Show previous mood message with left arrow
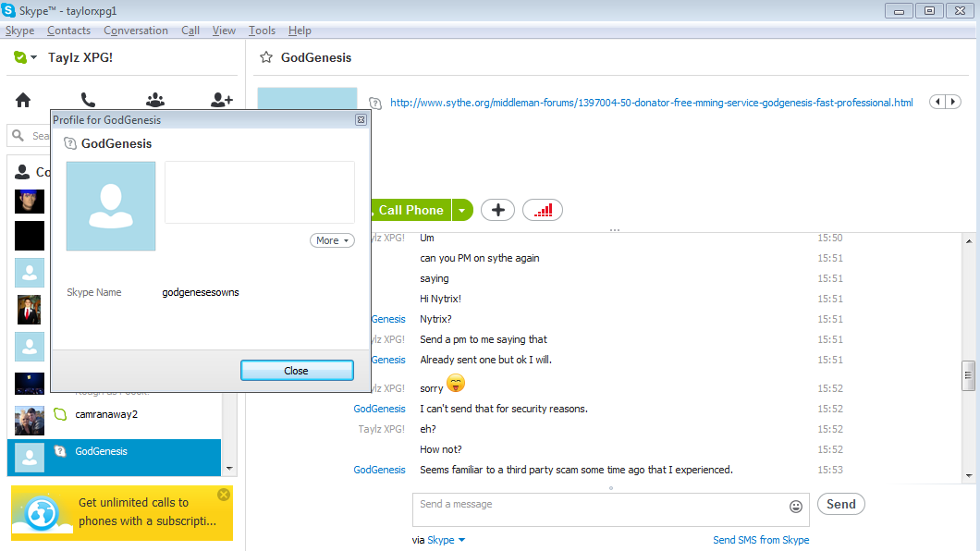Screen dimensions: 980x551 pyautogui.click(x=937, y=102)
